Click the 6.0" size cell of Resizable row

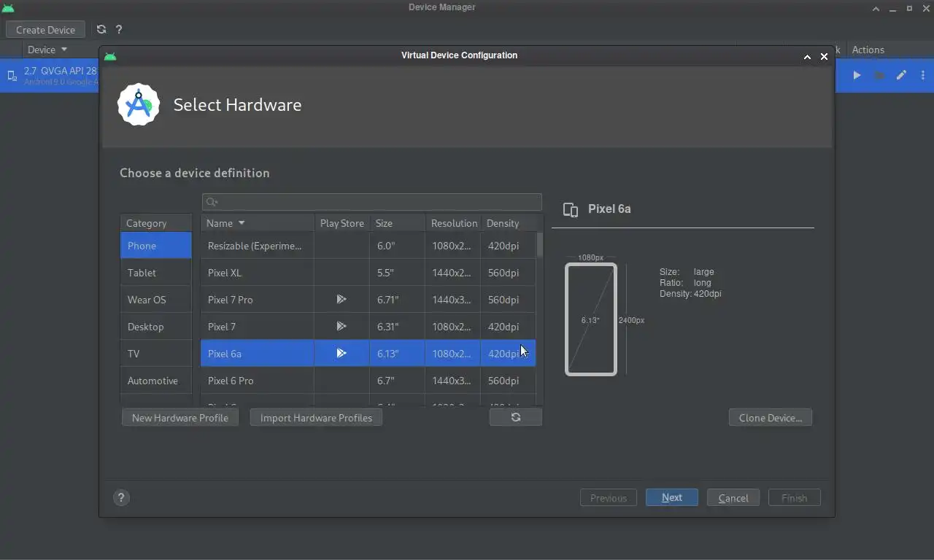397,246
